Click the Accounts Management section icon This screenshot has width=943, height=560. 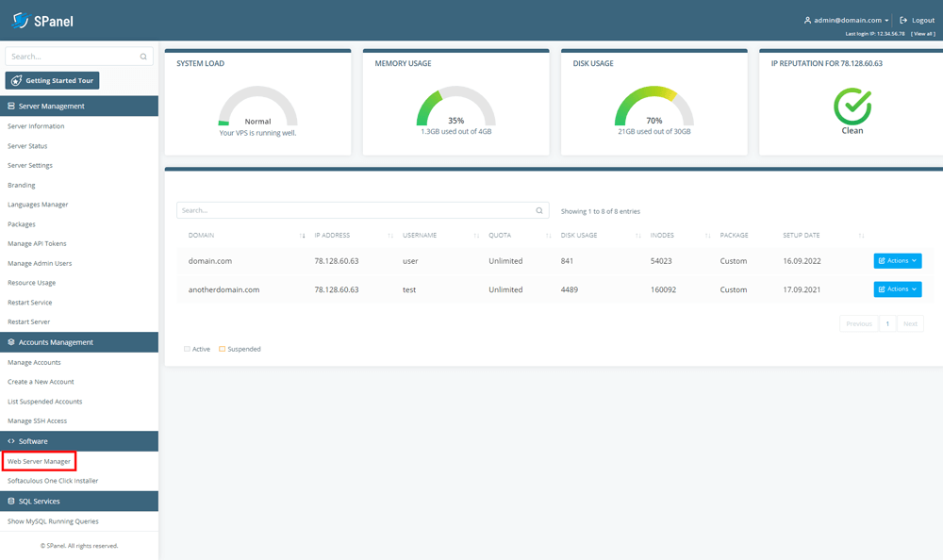coord(10,342)
